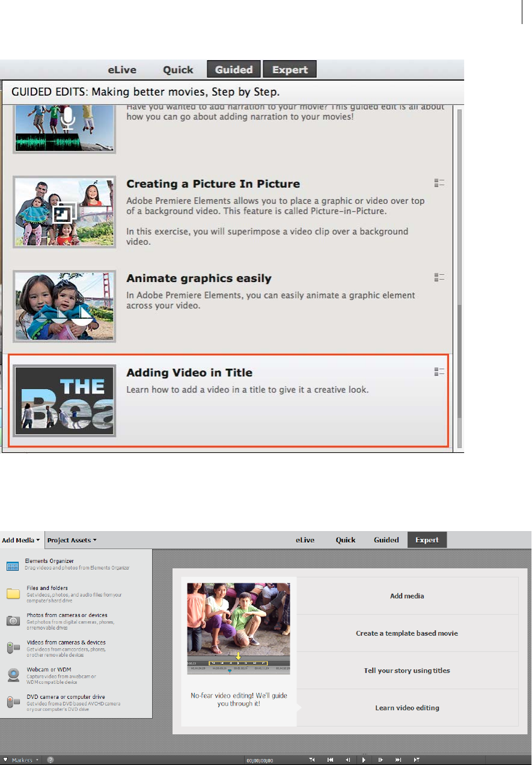This screenshot has width=532, height=765.
Task: Go to previous edit point
Action: (312, 760)
